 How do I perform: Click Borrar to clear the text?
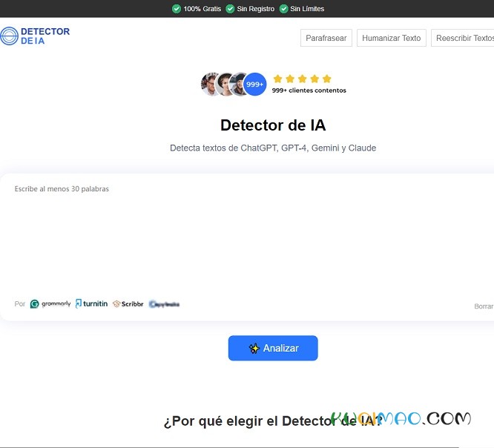(x=484, y=306)
